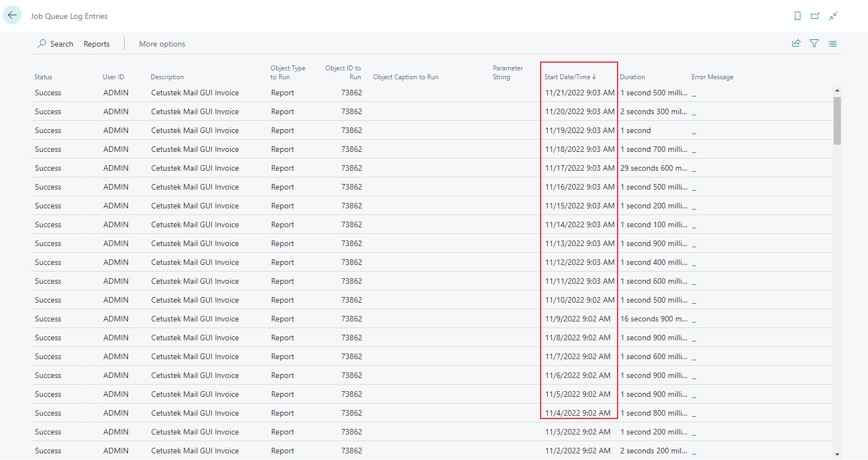Click the Share icon in toolbar
This screenshot has height=460, width=868.
point(796,43)
